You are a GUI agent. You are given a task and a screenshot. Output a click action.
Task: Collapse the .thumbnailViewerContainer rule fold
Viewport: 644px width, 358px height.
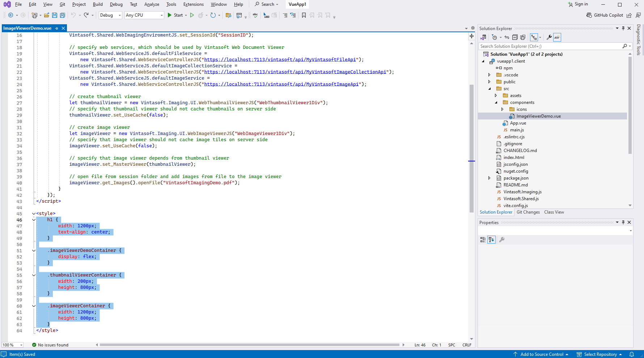[x=34, y=275]
